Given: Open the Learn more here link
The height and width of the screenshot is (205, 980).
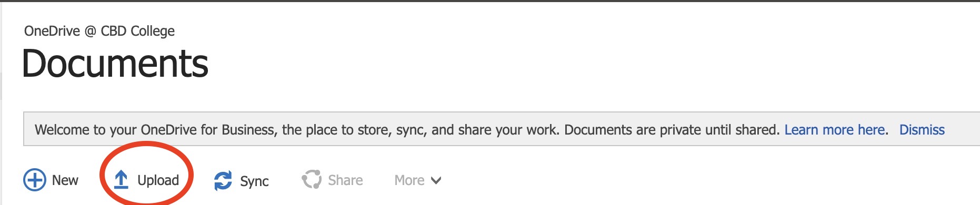Looking at the screenshot, I should 836,130.
